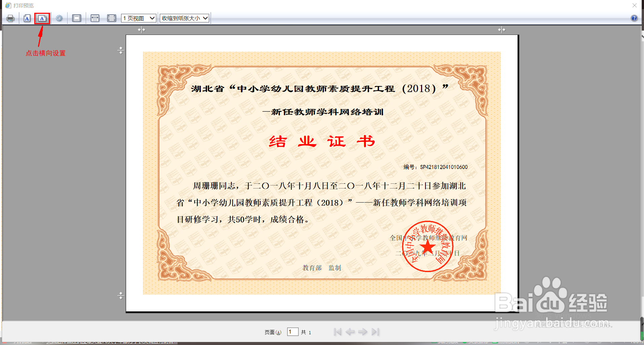Close the print preview window
This screenshot has width=644, height=345.
coord(635,5)
